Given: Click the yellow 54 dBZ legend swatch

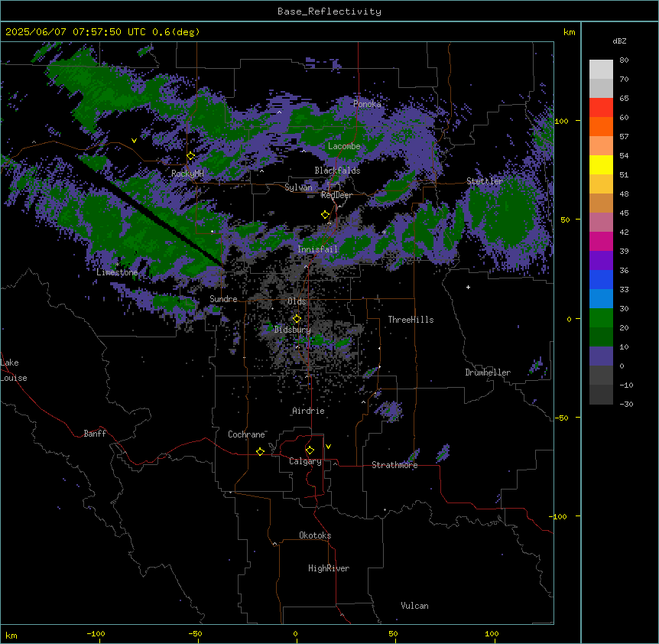Looking at the screenshot, I should tap(601, 164).
